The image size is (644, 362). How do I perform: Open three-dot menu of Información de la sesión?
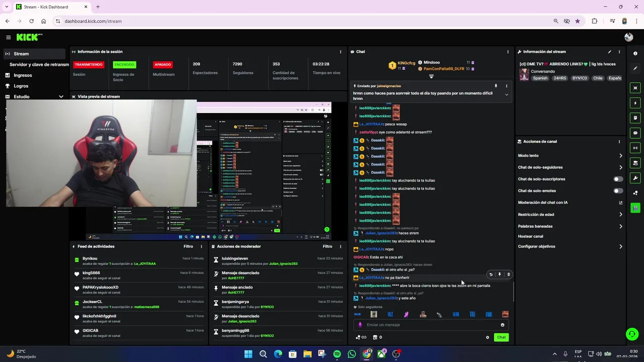tap(341, 52)
